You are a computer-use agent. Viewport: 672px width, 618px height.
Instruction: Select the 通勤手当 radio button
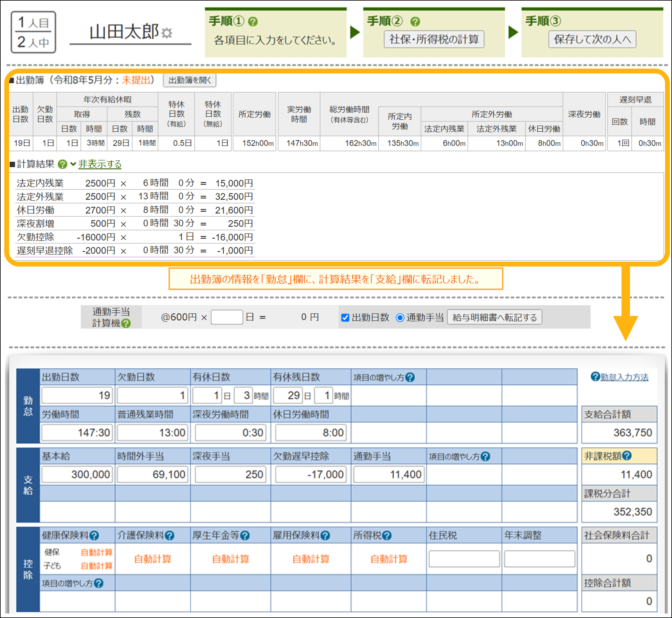pyautogui.click(x=400, y=318)
